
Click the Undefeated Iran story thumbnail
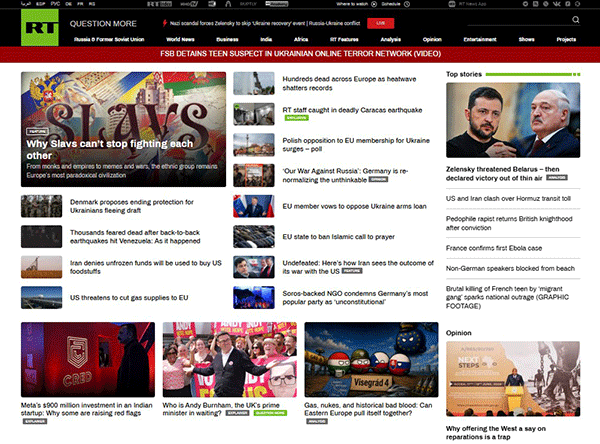(x=254, y=267)
